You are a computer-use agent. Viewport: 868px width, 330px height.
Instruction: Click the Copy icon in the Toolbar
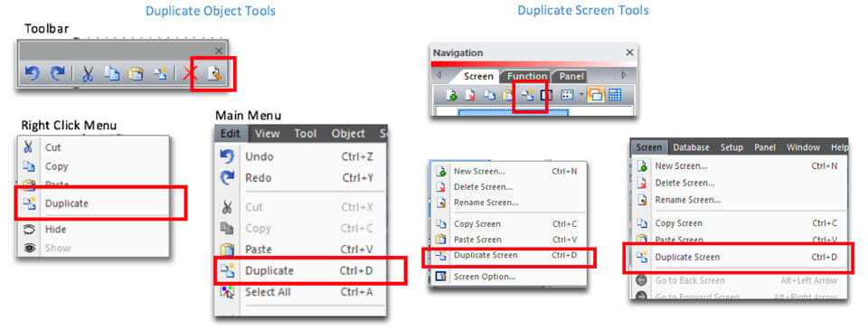(112, 73)
